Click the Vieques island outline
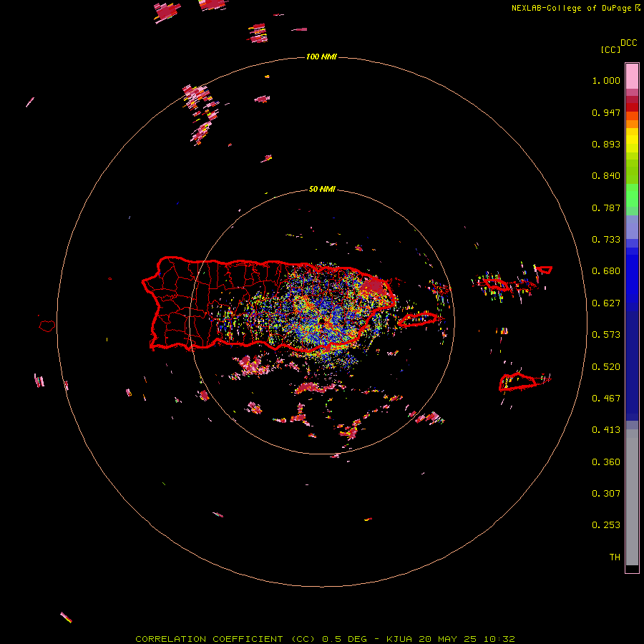The height and width of the screenshot is (644, 644). (418, 320)
